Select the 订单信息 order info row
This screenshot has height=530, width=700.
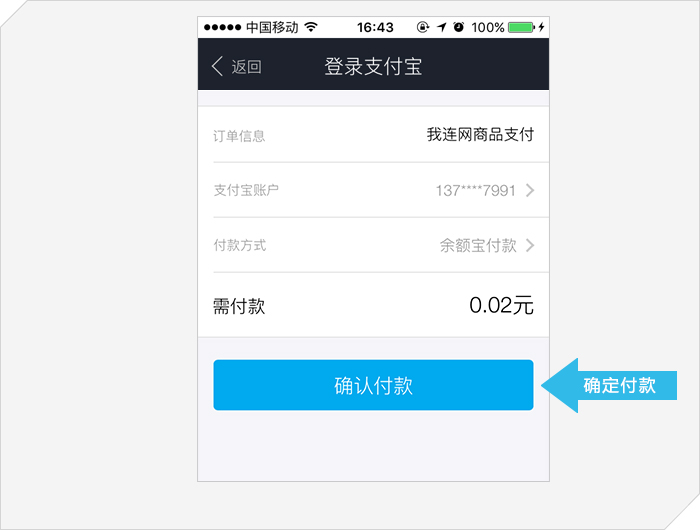(374, 135)
